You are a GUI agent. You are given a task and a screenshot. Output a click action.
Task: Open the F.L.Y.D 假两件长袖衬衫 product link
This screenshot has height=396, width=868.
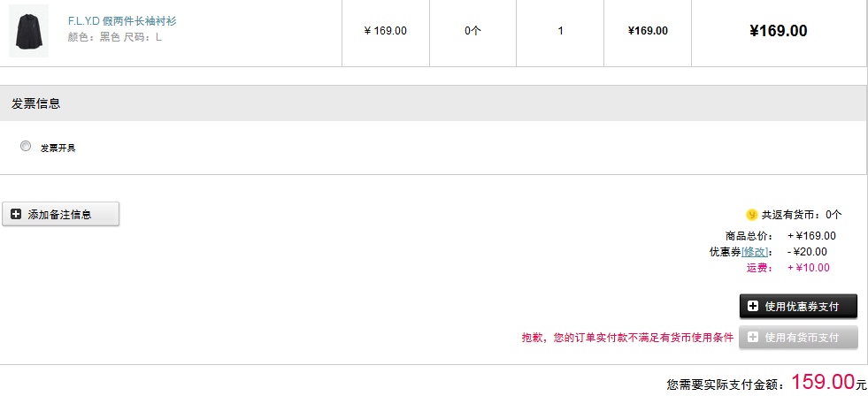click(122, 21)
